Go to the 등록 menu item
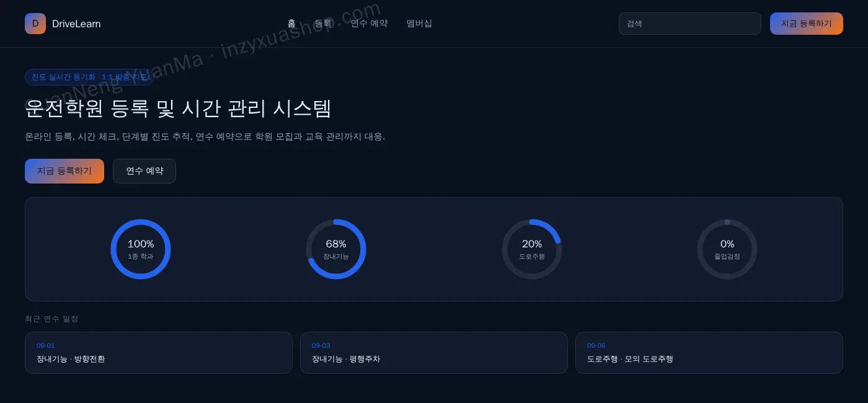This screenshot has height=403, width=868. click(323, 24)
